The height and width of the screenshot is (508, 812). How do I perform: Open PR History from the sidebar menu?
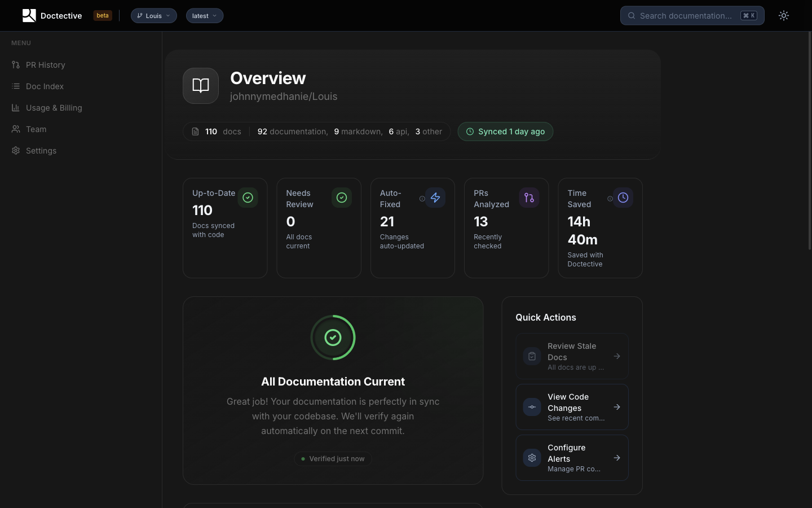click(x=45, y=65)
